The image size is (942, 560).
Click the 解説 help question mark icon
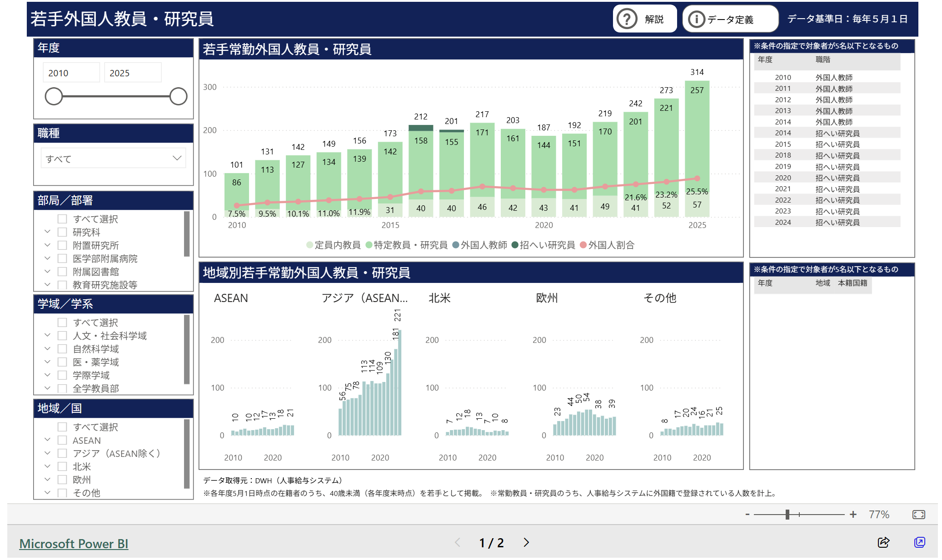click(x=627, y=19)
